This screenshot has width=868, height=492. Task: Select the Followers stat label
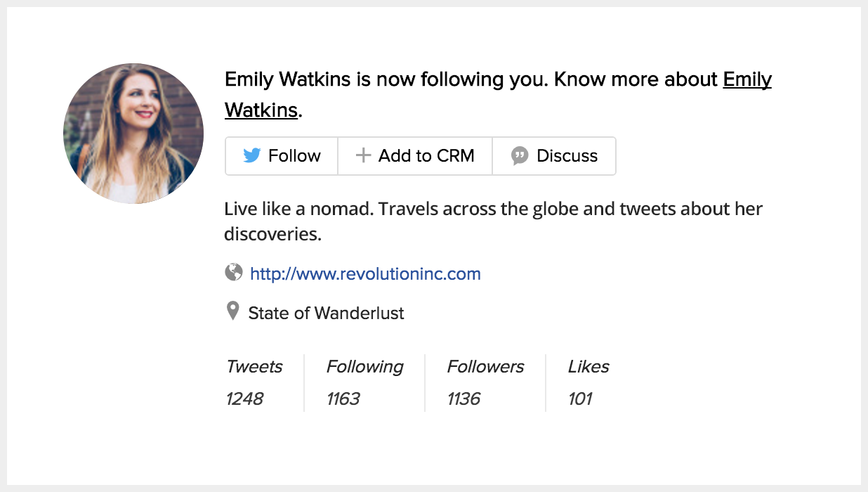pos(485,367)
